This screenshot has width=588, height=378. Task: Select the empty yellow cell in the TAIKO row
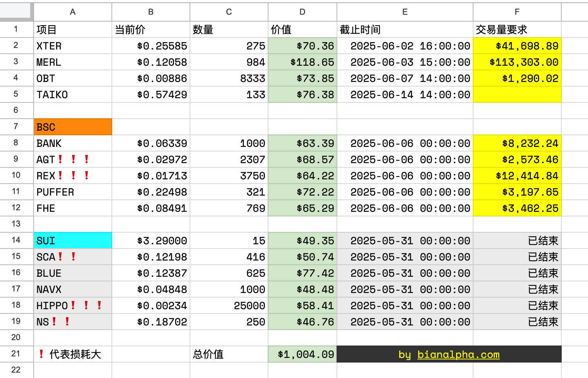517,94
